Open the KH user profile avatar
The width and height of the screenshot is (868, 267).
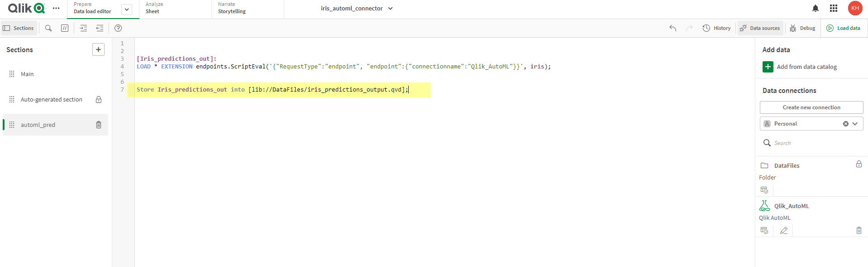[855, 8]
